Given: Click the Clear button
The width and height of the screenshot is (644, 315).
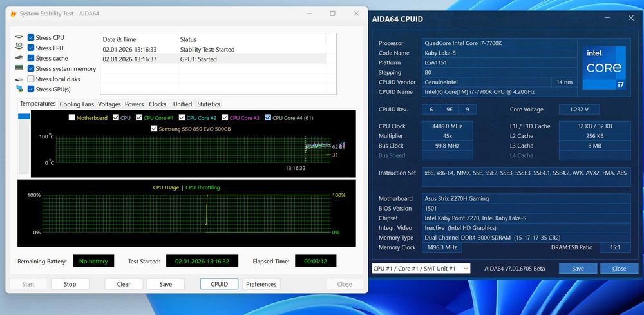Looking at the screenshot, I should 124,284.
